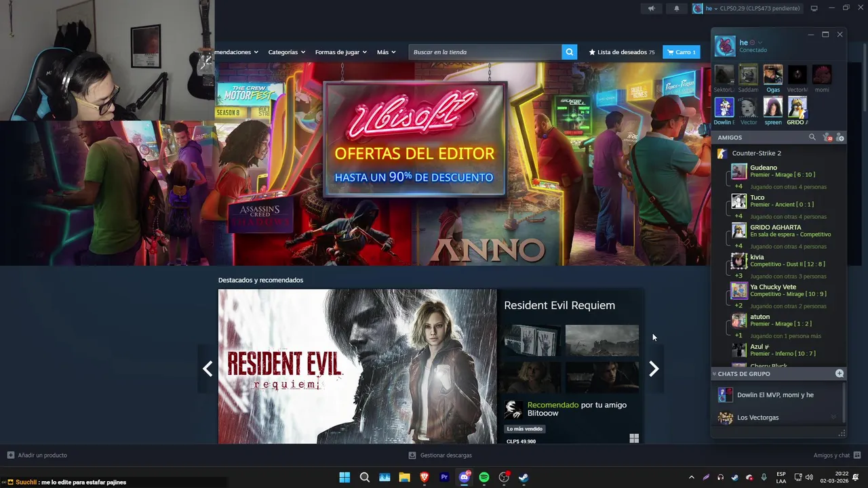Go to next featured game with right arrow
Image resolution: width=868 pixels, height=488 pixels.
click(x=654, y=369)
